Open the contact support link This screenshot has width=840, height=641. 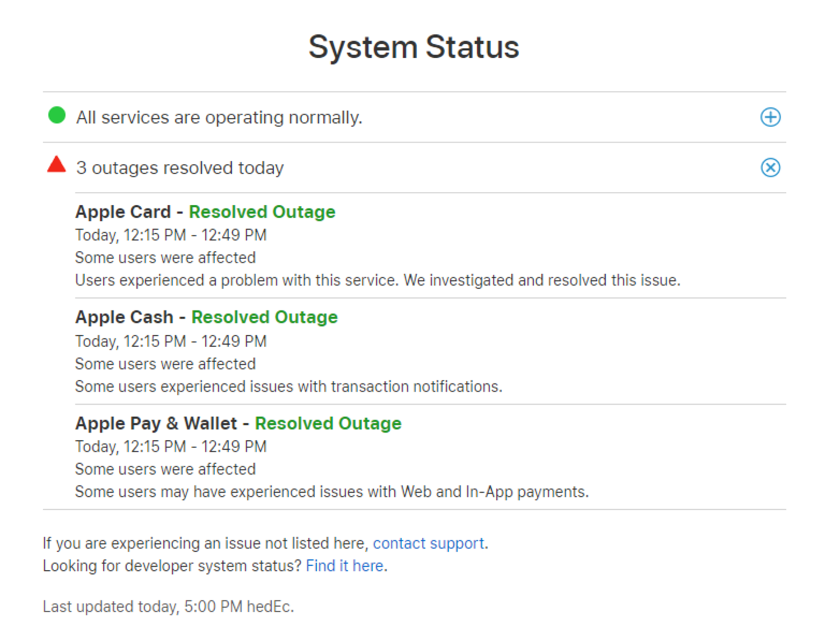coord(428,543)
